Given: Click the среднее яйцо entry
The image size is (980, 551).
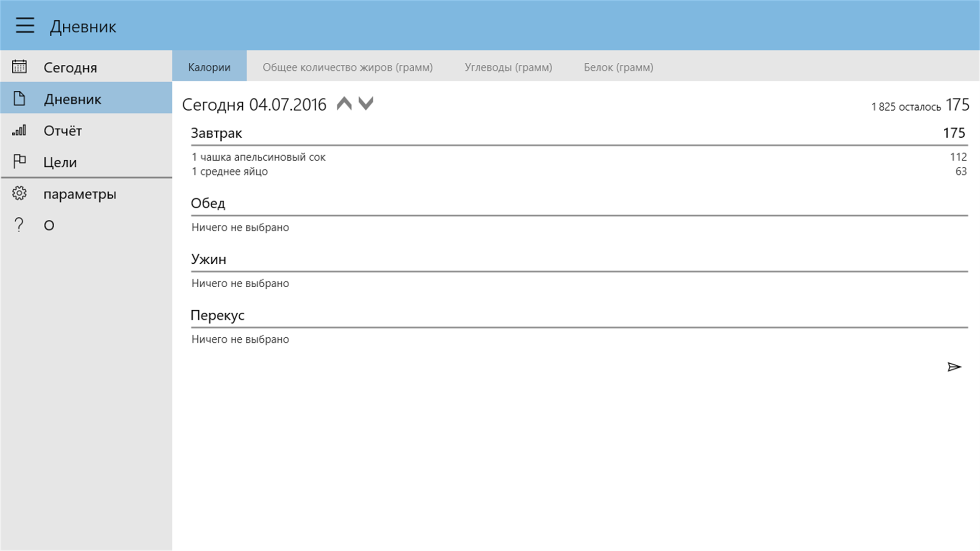Looking at the screenshot, I should point(230,171).
